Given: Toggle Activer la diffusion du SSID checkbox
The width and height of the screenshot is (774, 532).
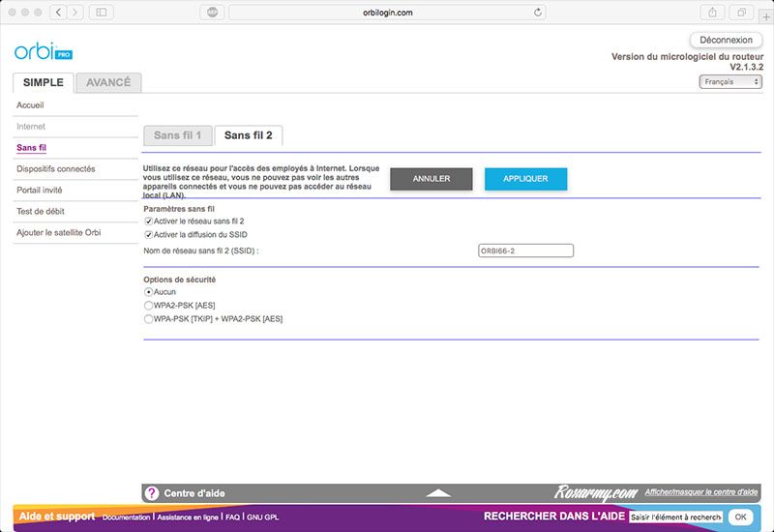Looking at the screenshot, I should (x=149, y=234).
